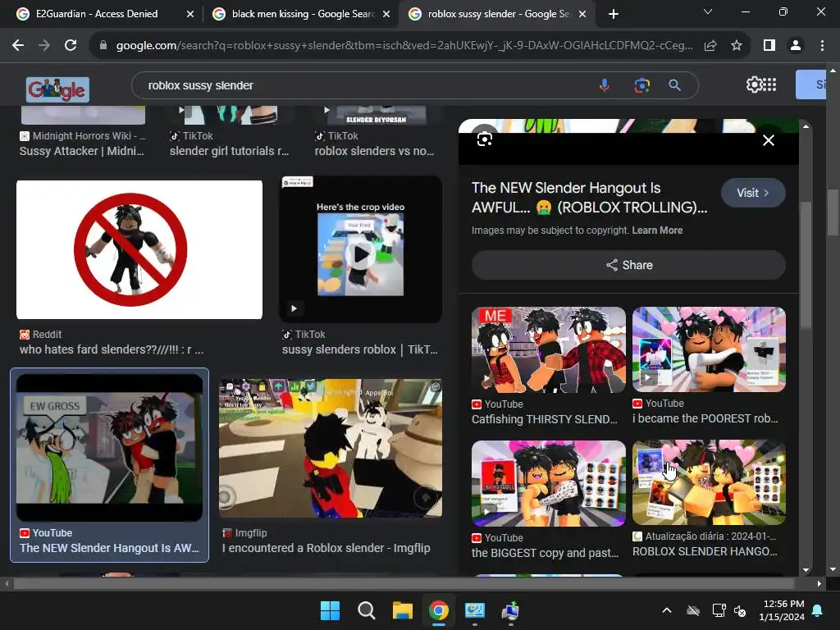This screenshot has width=840, height=630.
Task: Open i became the POOREST related image
Action: tap(709, 349)
